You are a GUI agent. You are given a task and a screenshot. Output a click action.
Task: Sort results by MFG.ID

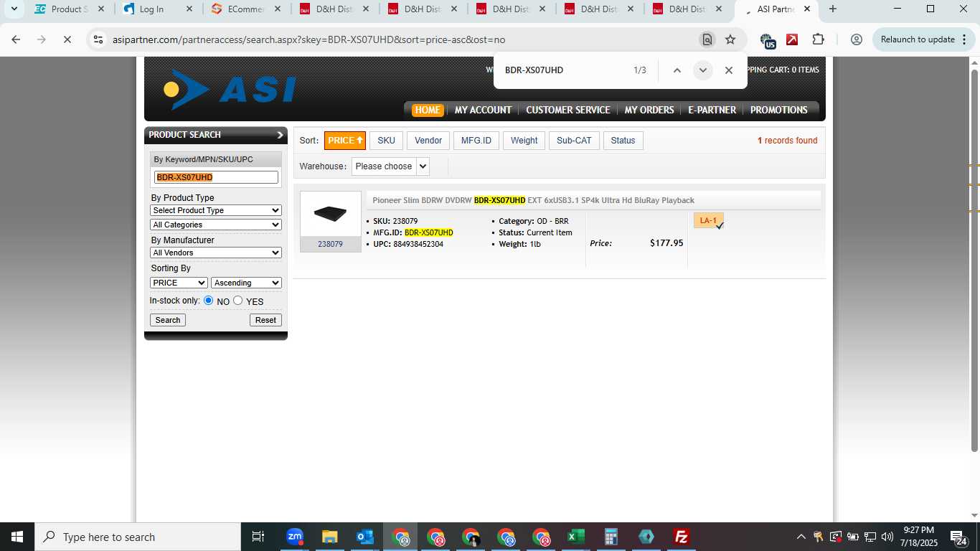click(476, 141)
